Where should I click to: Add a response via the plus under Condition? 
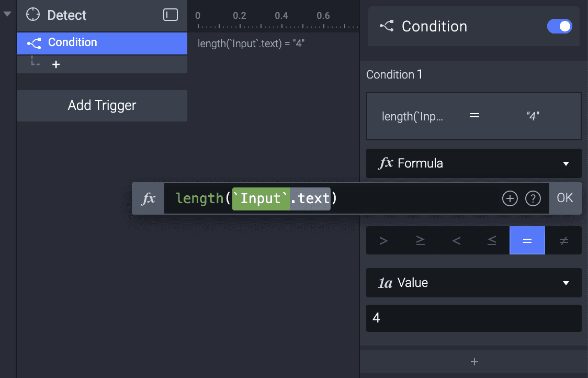point(56,64)
